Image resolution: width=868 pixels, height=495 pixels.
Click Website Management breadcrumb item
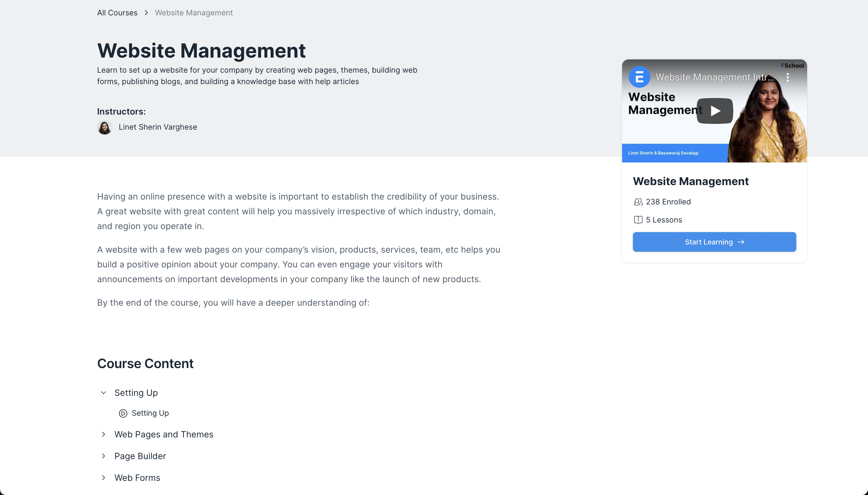(x=194, y=13)
